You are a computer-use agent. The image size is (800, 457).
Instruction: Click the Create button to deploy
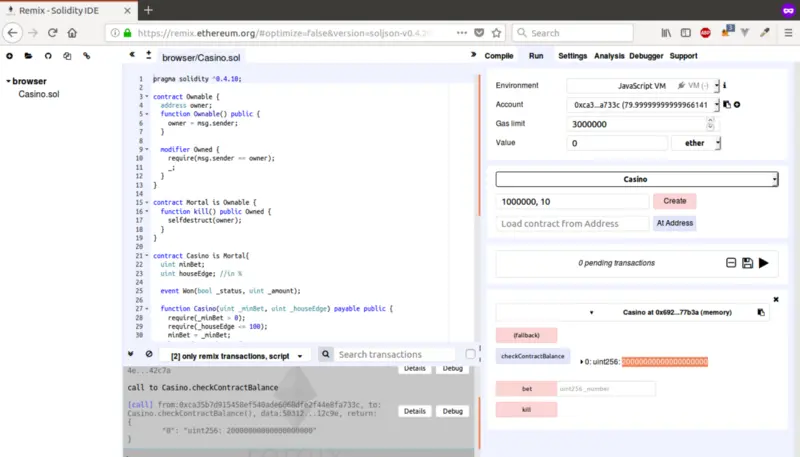674,201
